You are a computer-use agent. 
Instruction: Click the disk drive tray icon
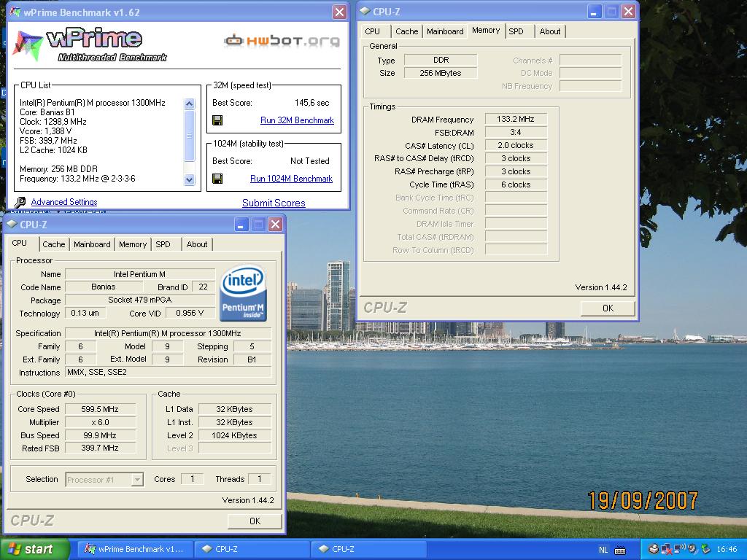(x=654, y=549)
